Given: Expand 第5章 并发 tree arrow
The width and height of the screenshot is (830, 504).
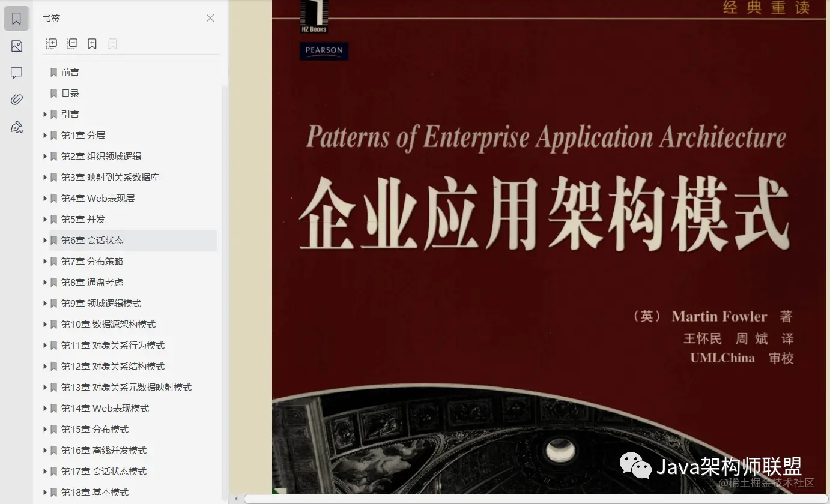Looking at the screenshot, I should click(x=44, y=219).
